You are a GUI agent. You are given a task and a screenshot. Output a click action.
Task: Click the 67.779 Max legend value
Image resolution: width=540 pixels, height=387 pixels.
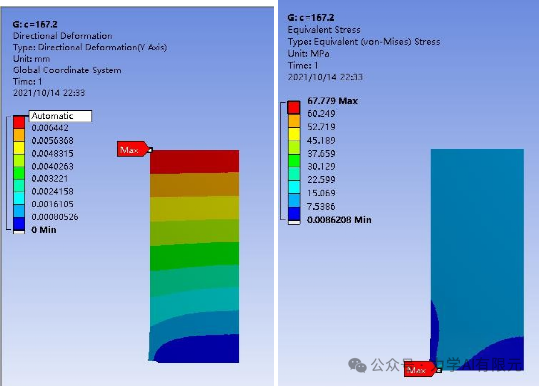pyautogui.click(x=332, y=101)
